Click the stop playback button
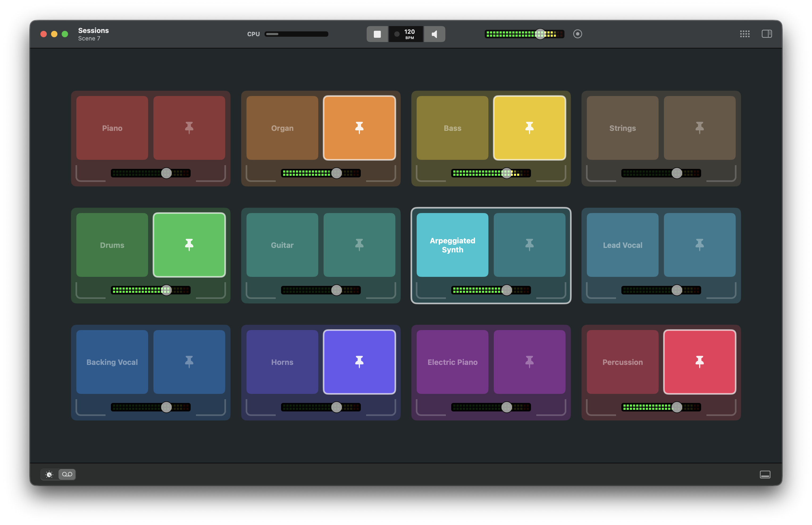 (377, 34)
